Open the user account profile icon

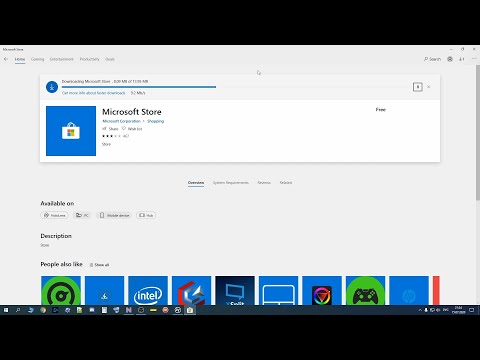tap(450, 59)
